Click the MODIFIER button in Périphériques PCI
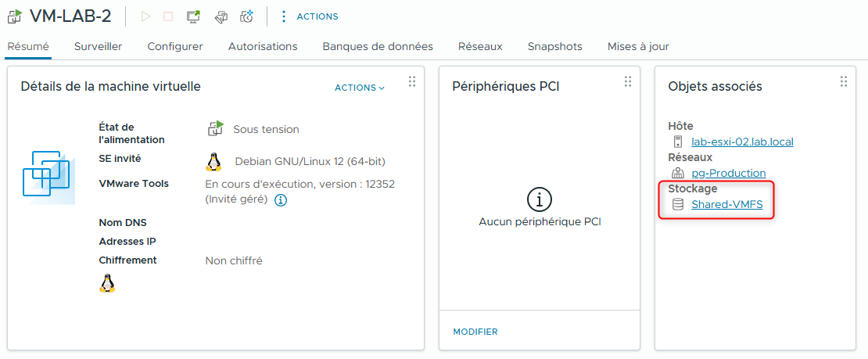Screen dimensions: 868x359 coord(475,332)
